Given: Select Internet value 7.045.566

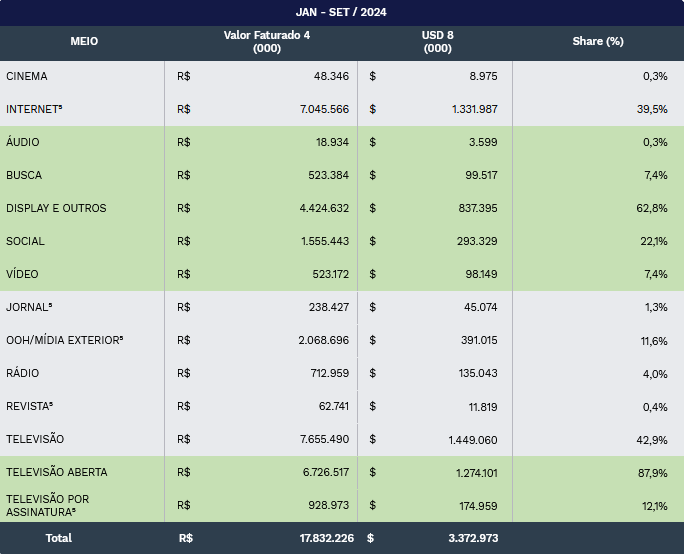Looking at the screenshot, I should pyautogui.click(x=324, y=109).
